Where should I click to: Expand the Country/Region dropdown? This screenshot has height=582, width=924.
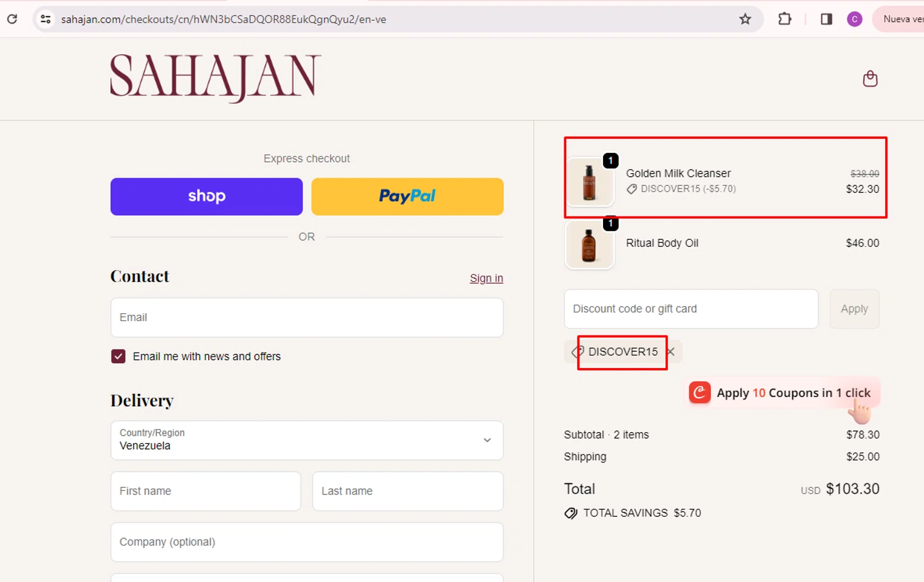(x=307, y=440)
